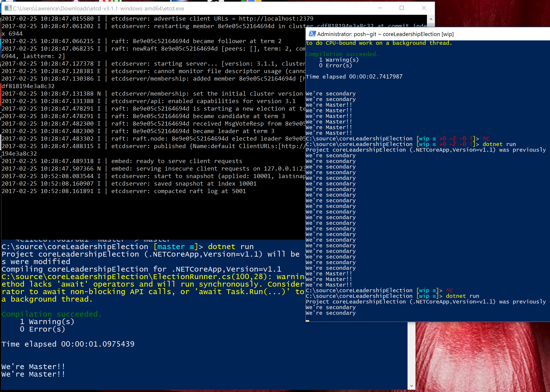Viewport: 550px width, 392px height.
Task: Maximize the etcd.exe console window
Action: tap(402, 8)
